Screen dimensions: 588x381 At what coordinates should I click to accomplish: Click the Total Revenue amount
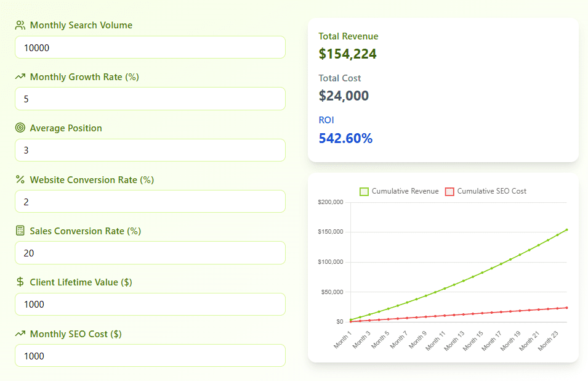pos(348,54)
